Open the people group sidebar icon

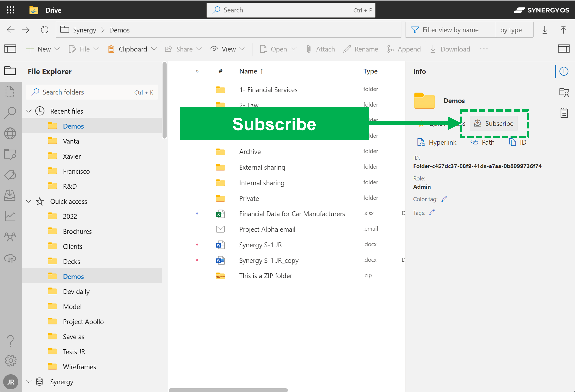[10, 237]
